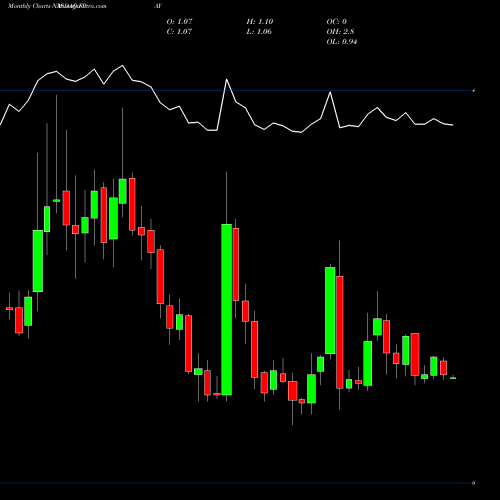This screenshot has height=500, width=500.
Task: Click the OH: 2.8 readout
Action: (340, 32)
